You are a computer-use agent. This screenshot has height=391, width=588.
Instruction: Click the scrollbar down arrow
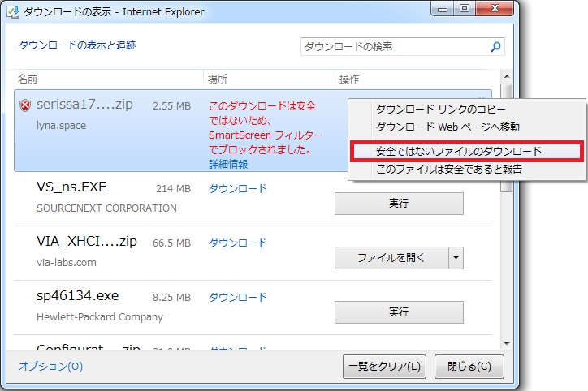pos(507,343)
